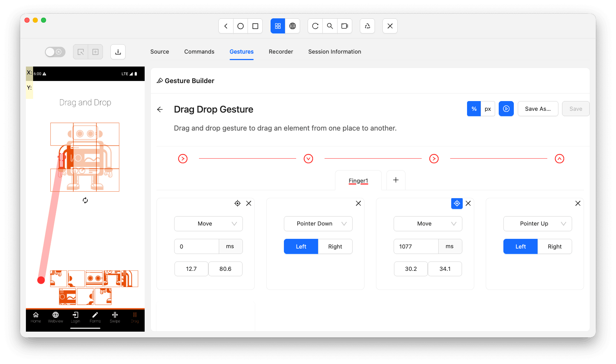The image size is (616, 364).
Task: Open the Move dropdown showing 1077 ms
Action: tap(427, 223)
